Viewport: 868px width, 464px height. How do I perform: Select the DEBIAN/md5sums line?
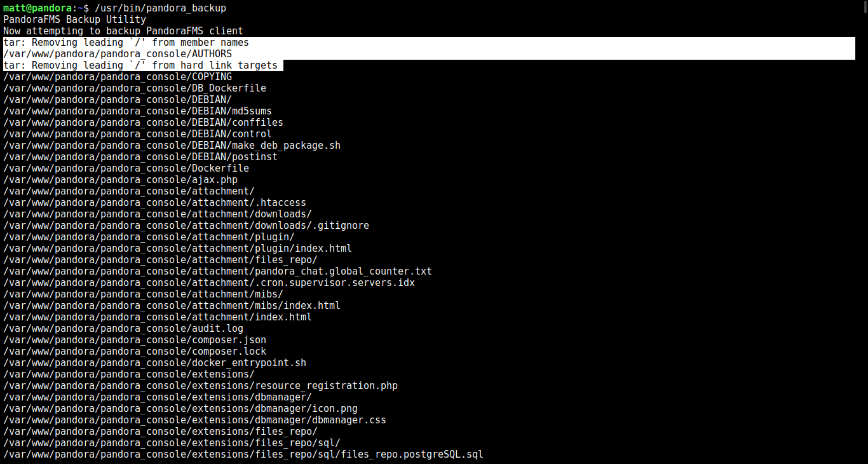tap(137, 111)
